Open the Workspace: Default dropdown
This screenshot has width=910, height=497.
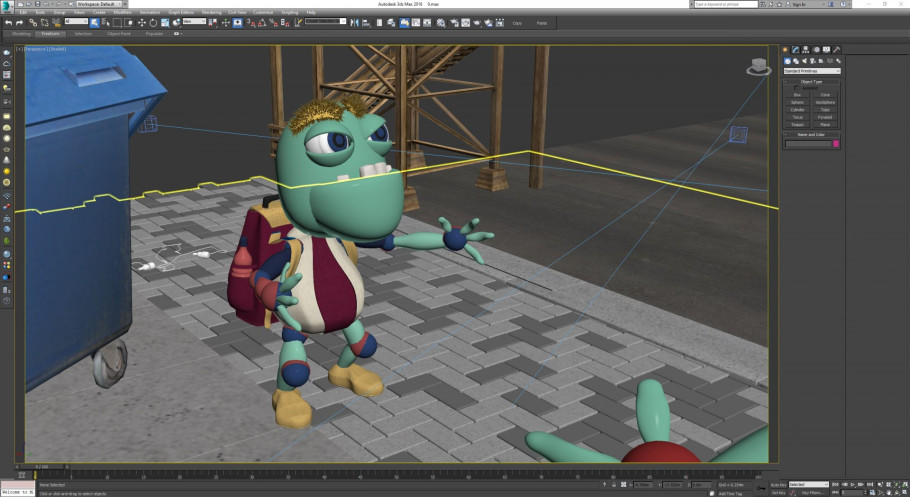(x=100, y=4)
